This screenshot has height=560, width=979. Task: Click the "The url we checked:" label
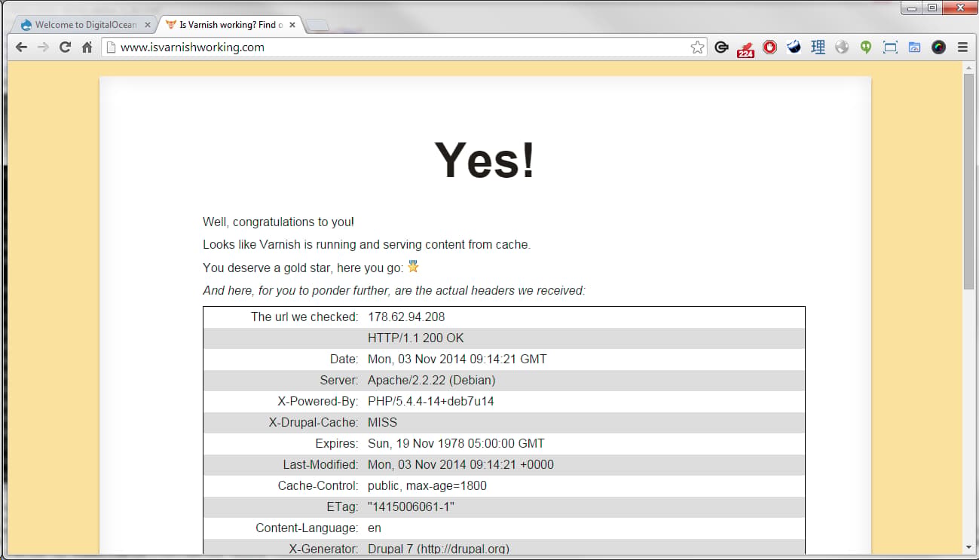tap(304, 317)
